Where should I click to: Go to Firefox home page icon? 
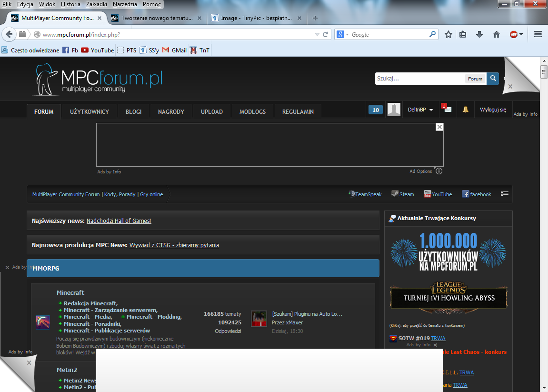(x=496, y=34)
